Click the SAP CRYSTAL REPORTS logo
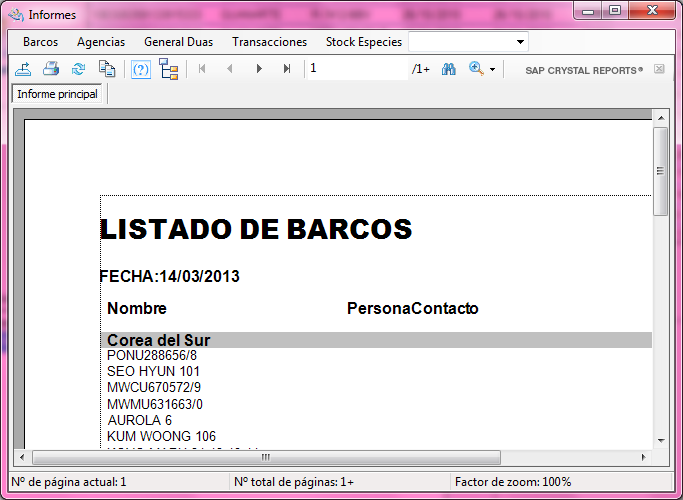Image resolution: width=683 pixels, height=500 pixels. click(584, 70)
